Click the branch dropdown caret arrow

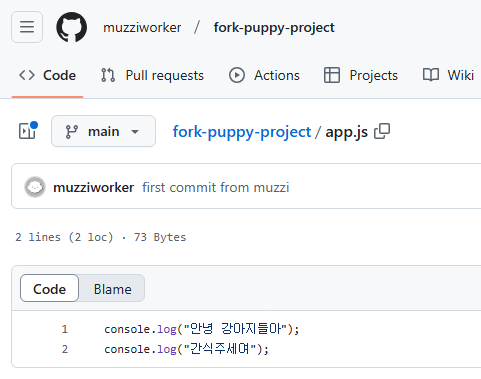pyautogui.click(x=135, y=132)
